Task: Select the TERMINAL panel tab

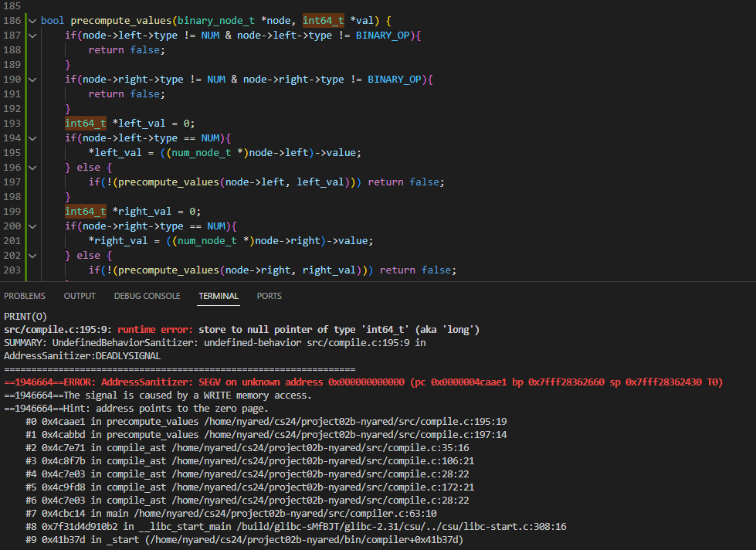Action: 219,296
